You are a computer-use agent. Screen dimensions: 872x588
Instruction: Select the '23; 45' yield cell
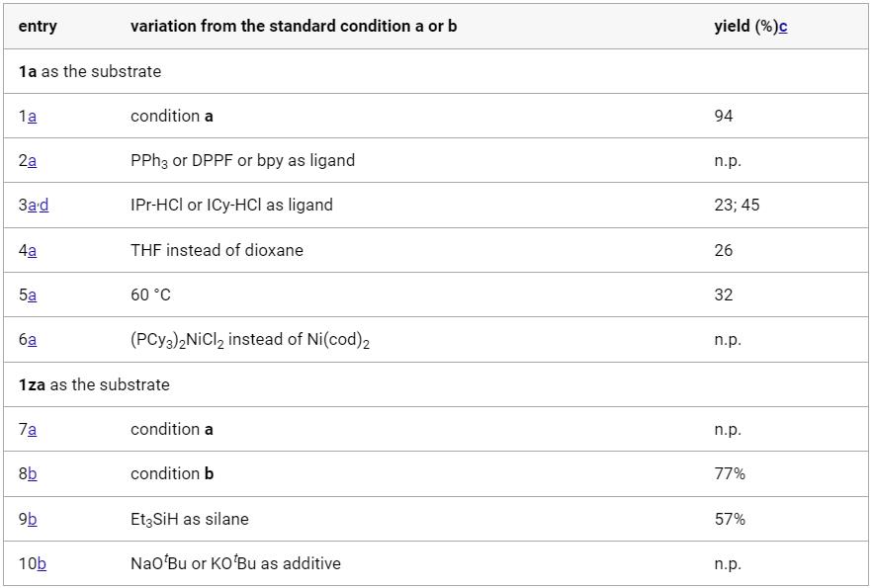pyautogui.click(x=737, y=206)
